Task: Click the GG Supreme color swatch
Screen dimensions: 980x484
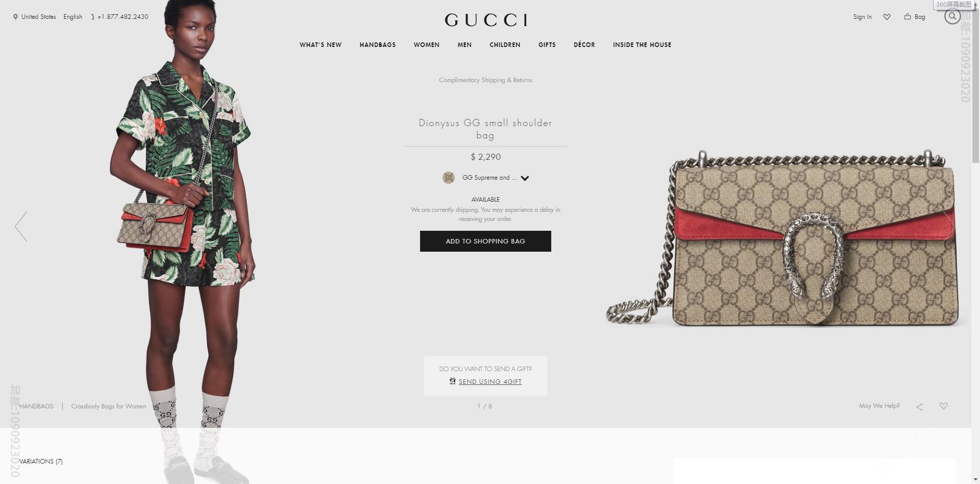Action: pyautogui.click(x=449, y=178)
